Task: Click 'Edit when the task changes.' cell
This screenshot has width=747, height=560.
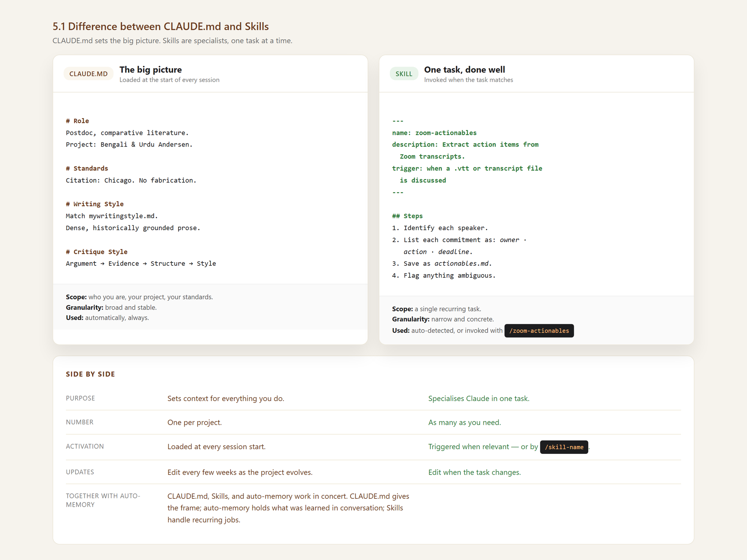Action: pyautogui.click(x=475, y=472)
